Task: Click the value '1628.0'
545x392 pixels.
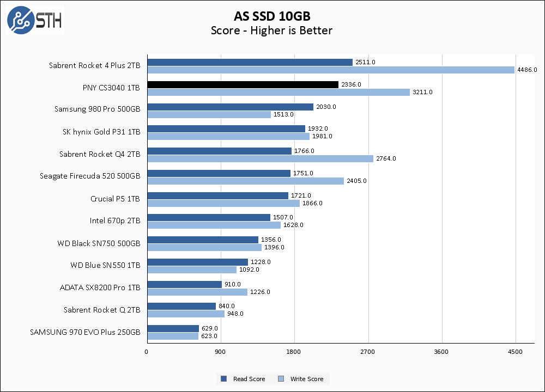Action: coord(293,225)
